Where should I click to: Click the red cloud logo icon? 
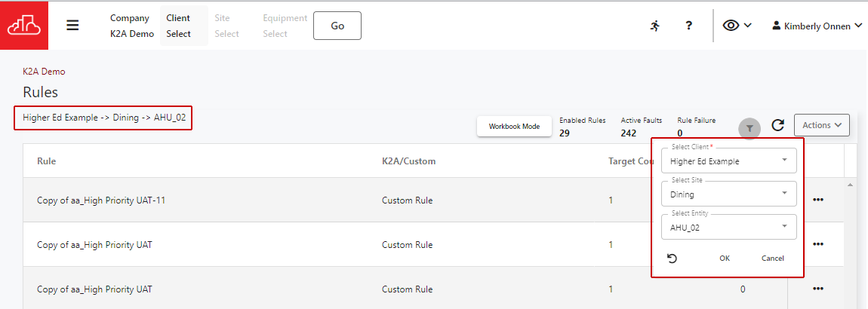tap(24, 26)
